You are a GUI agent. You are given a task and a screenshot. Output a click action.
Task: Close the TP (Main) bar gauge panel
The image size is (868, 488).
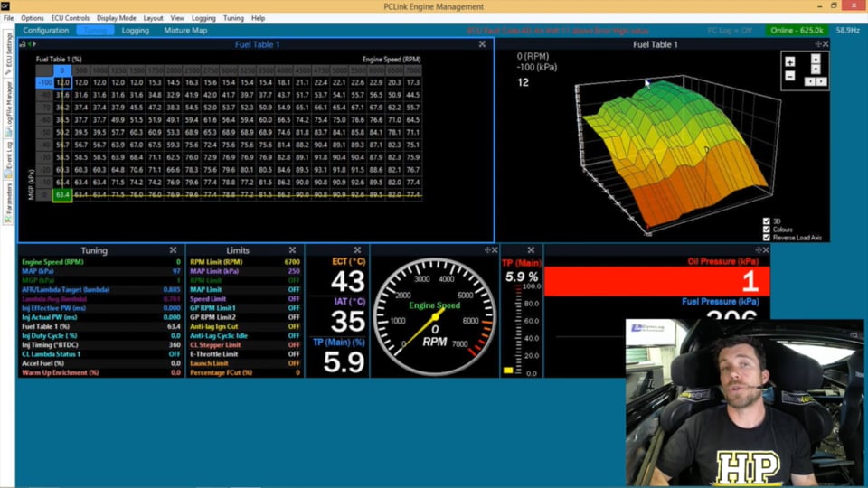(x=531, y=250)
